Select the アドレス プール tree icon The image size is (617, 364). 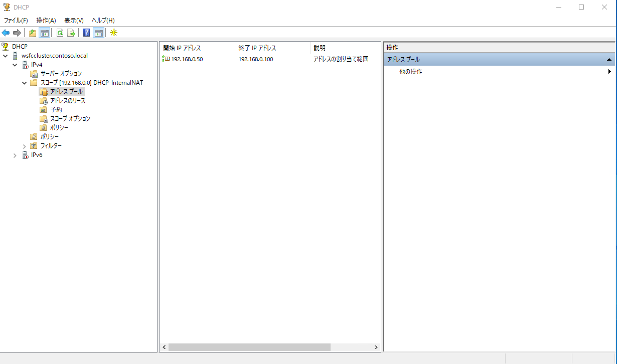coord(44,92)
